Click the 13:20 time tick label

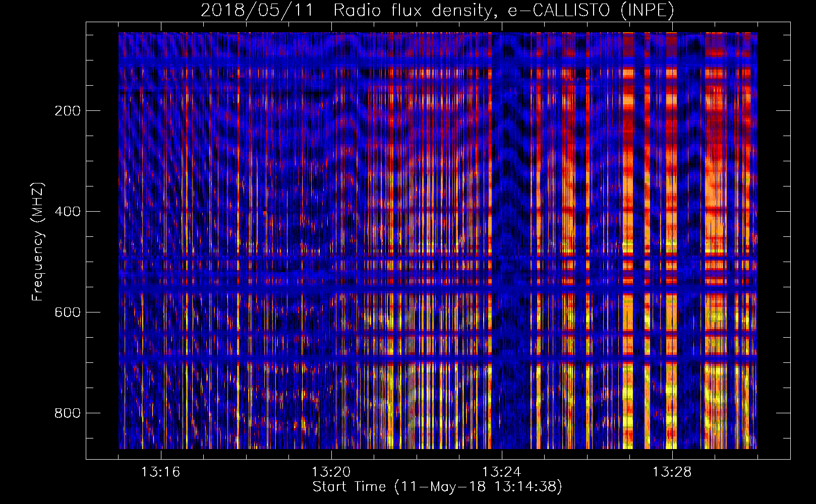tap(331, 472)
